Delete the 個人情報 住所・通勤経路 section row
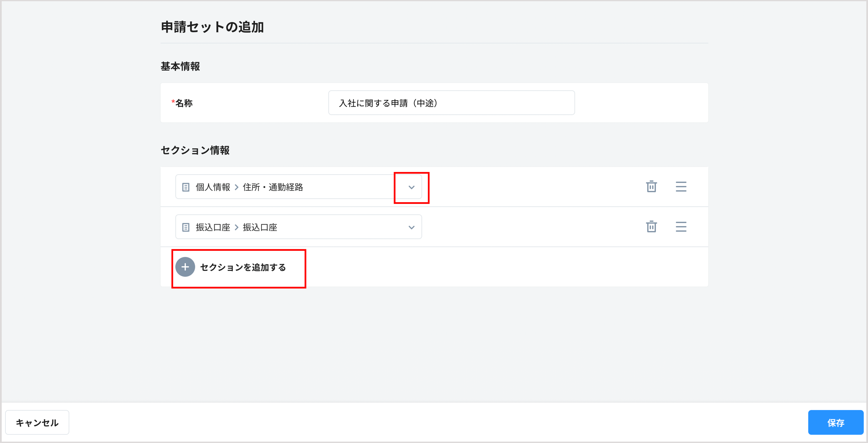This screenshot has height=443, width=868. pos(651,186)
